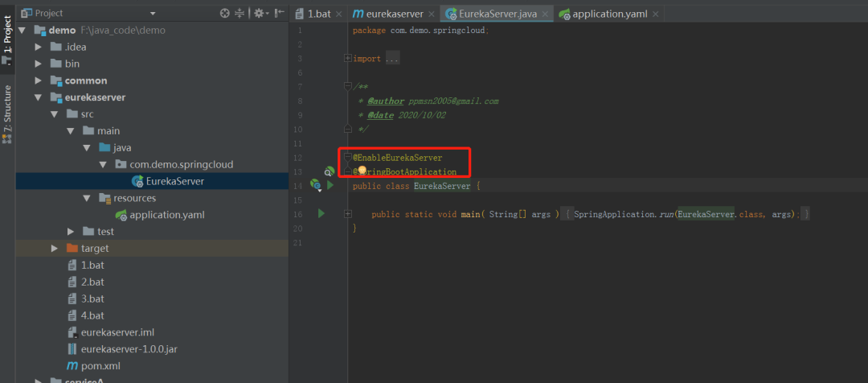Click the folded import ellipsis placeholder
The image size is (868, 383).
pyautogui.click(x=392, y=58)
